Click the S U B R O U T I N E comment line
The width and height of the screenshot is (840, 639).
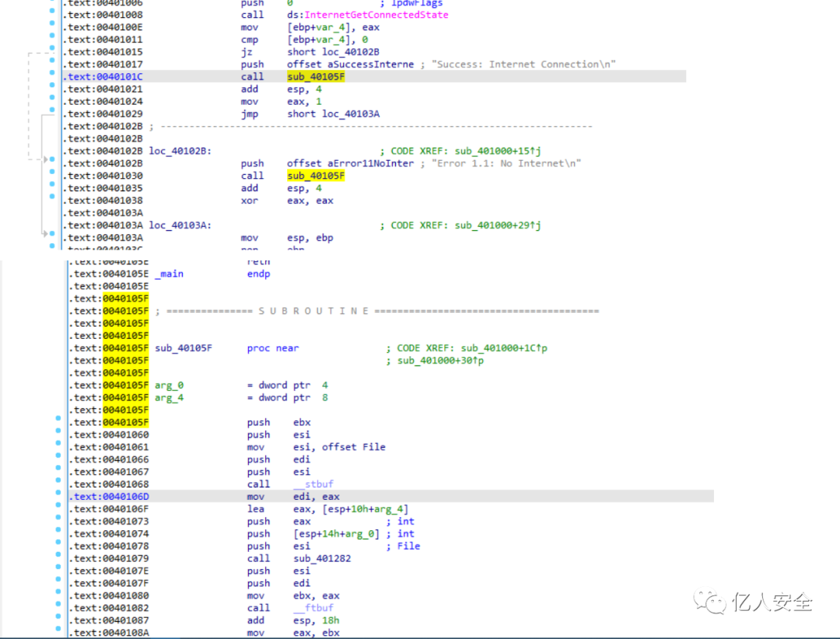tap(377, 311)
